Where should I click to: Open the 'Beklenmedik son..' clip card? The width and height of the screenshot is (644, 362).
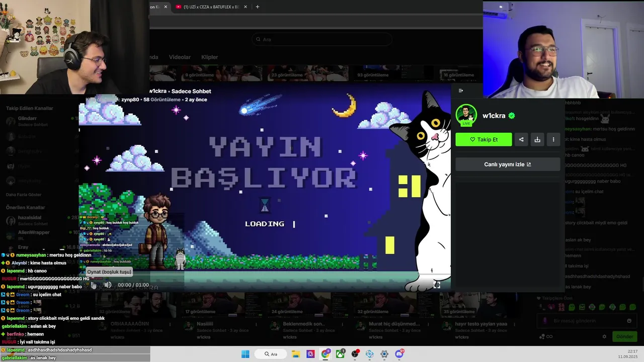(308, 316)
